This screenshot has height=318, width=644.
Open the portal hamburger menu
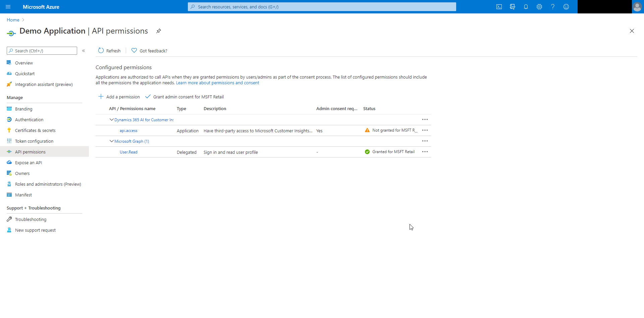8,7
